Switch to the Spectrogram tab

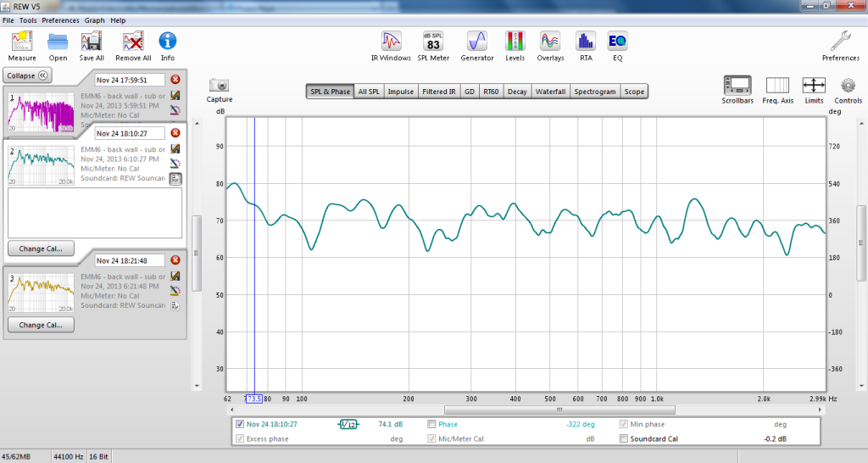pyautogui.click(x=594, y=92)
